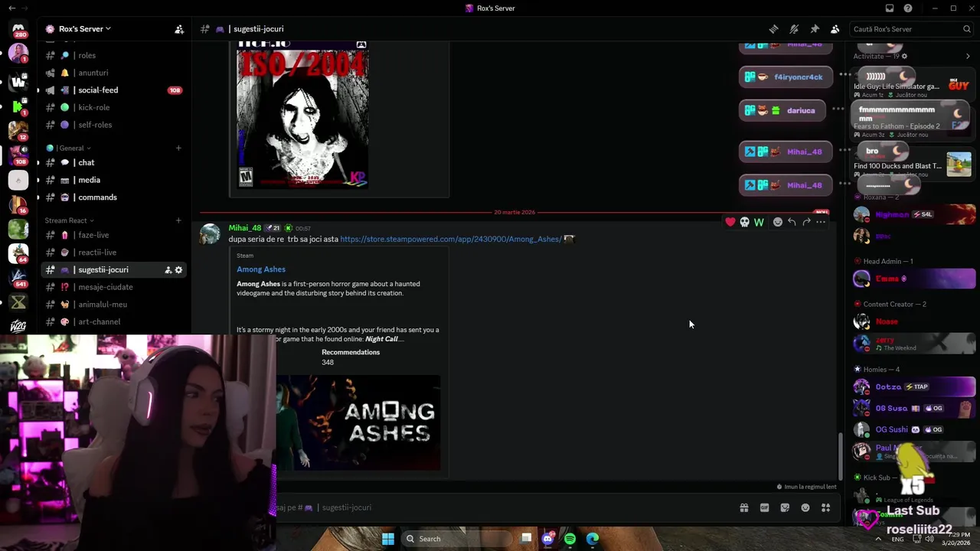This screenshot has width=980, height=551.
Task: Open the art-channel channel
Action: (x=113, y=322)
